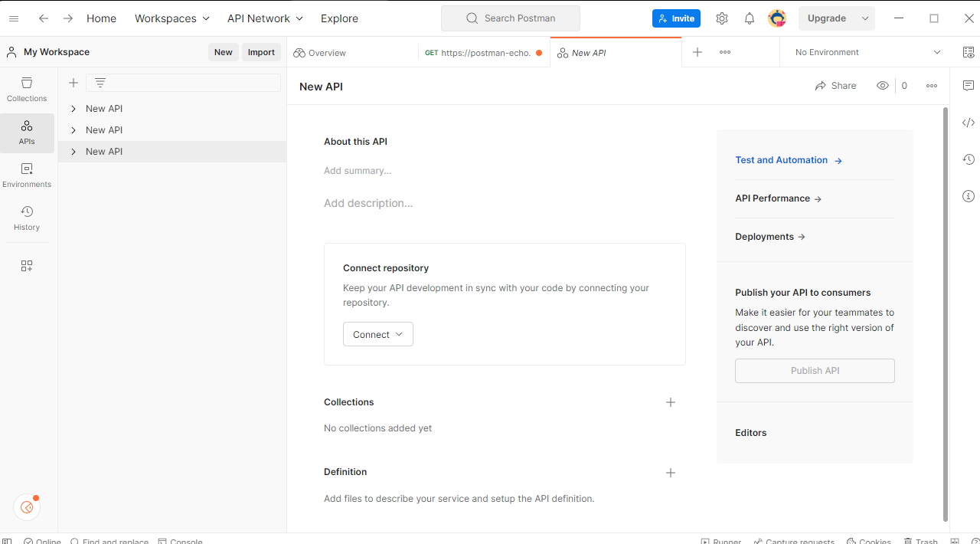The width and height of the screenshot is (980, 544).
Task: Add a definition with plus icon
Action: pos(671,473)
